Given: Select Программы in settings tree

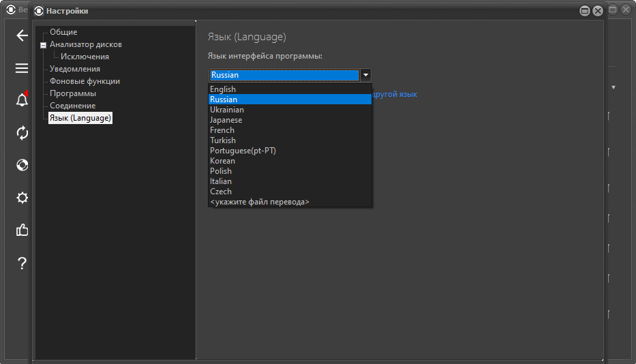Looking at the screenshot, I should (73, 93).
